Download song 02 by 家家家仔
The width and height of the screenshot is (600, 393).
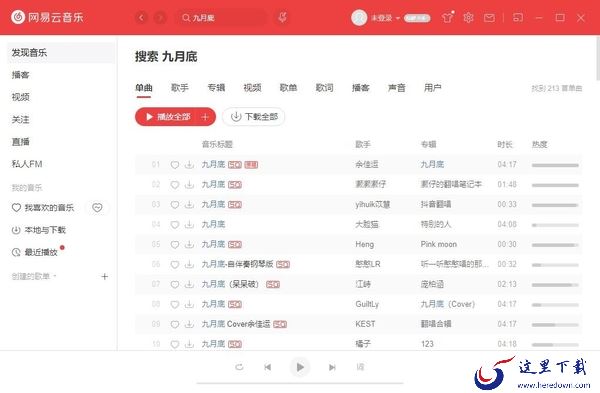(189, 185)
